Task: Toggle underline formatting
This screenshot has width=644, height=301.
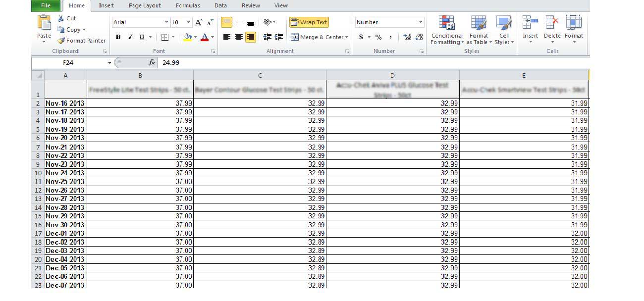Action: 142,37
